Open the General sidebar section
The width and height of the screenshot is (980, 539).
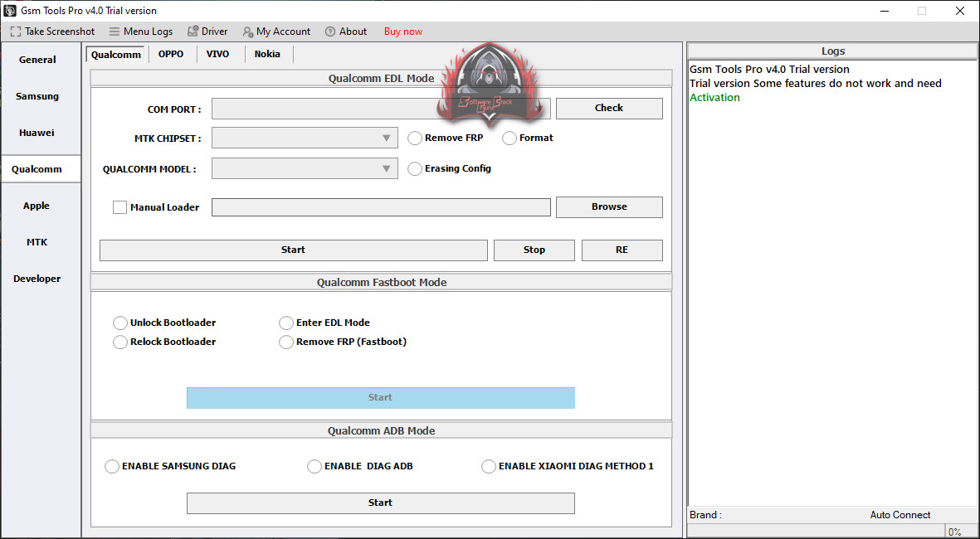click(37, 60)
